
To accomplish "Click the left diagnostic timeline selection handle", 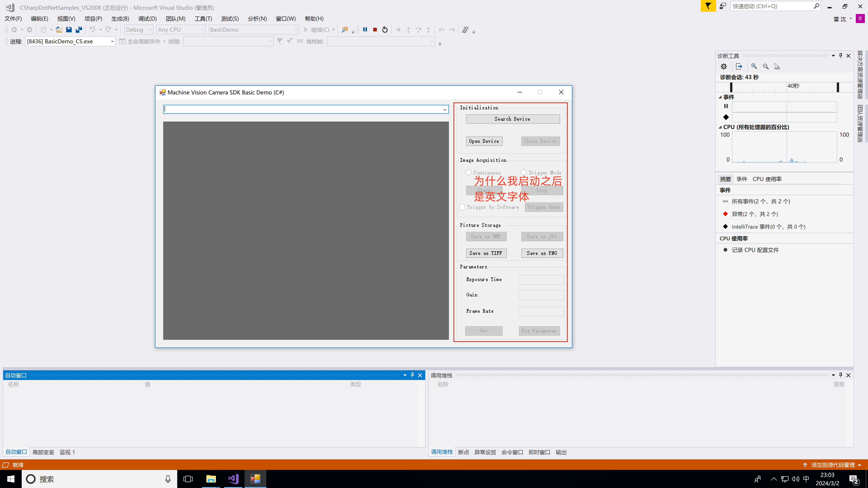I will coord(731,87).
